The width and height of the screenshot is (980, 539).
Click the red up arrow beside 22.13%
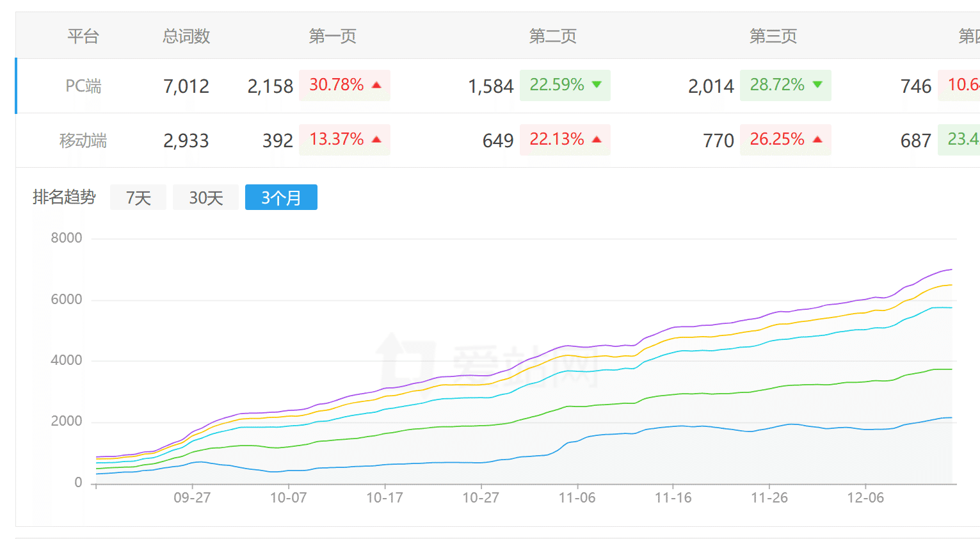(597, 139)
